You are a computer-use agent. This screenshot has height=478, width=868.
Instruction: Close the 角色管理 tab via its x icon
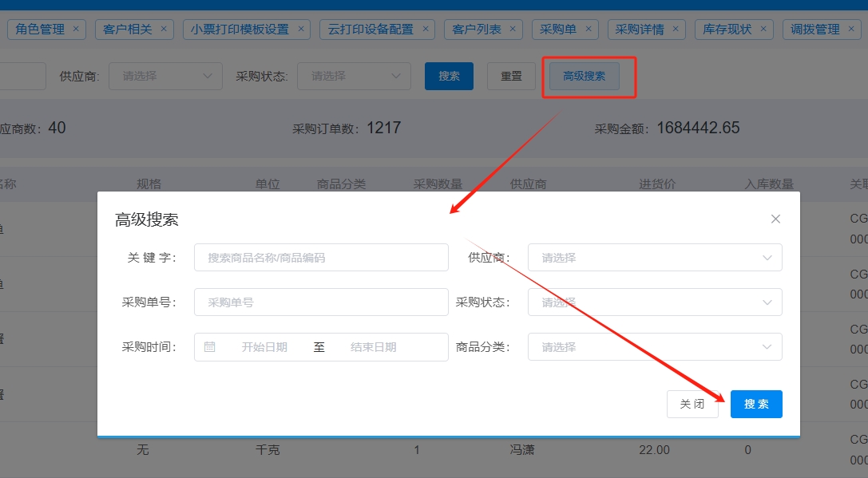point(76,29)
